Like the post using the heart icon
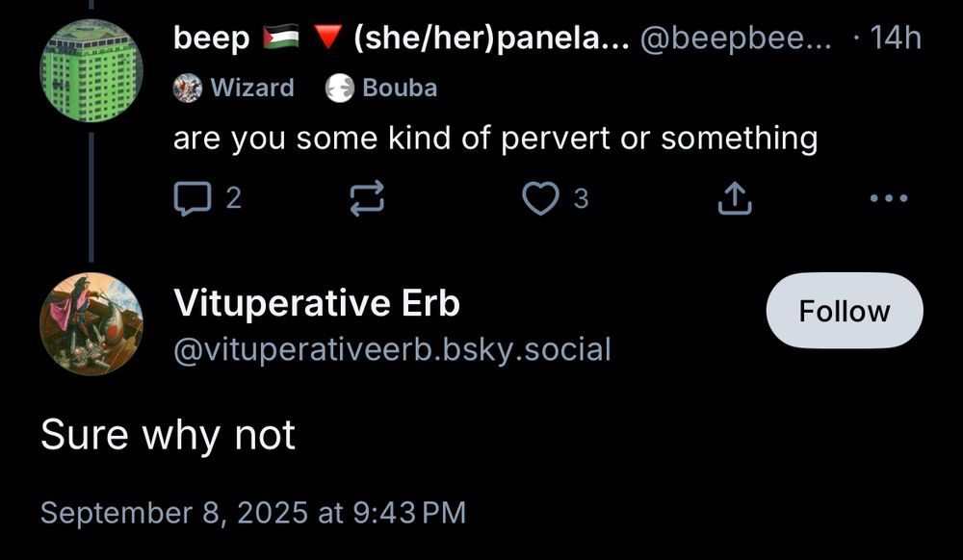 click(542, 197)
